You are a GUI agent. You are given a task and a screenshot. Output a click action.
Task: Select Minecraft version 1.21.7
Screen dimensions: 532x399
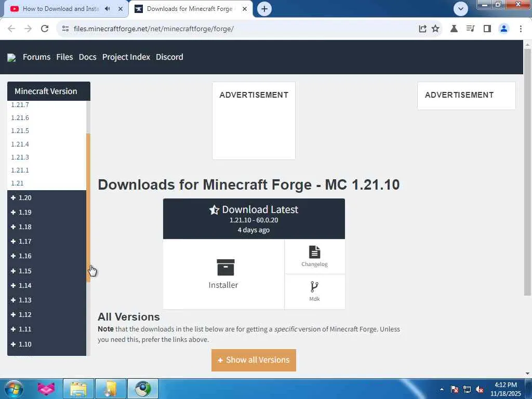click(x=20, y=105)
